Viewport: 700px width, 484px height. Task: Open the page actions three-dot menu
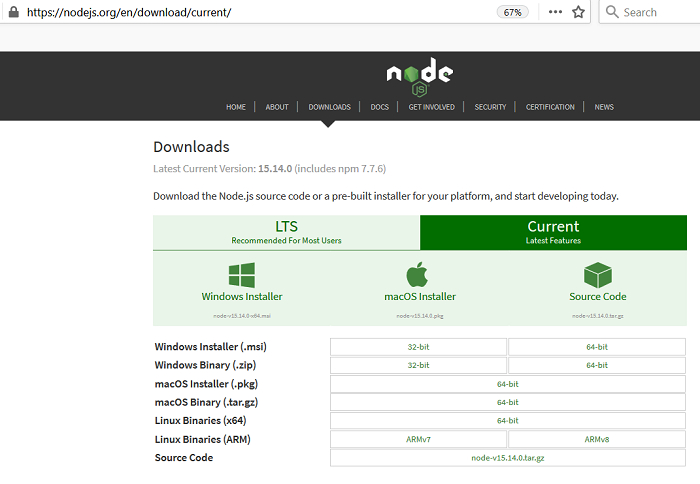[555, 12]
